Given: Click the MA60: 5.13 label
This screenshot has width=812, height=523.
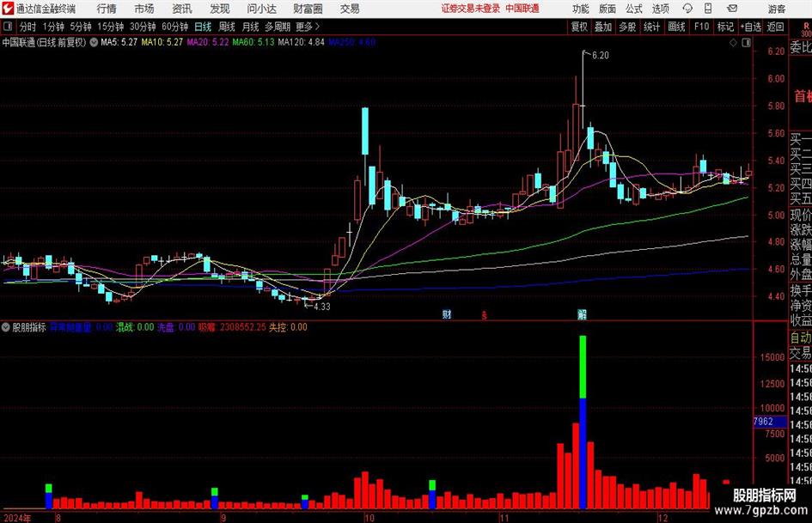Looking at the screenshot, I should tap(253, 42).
